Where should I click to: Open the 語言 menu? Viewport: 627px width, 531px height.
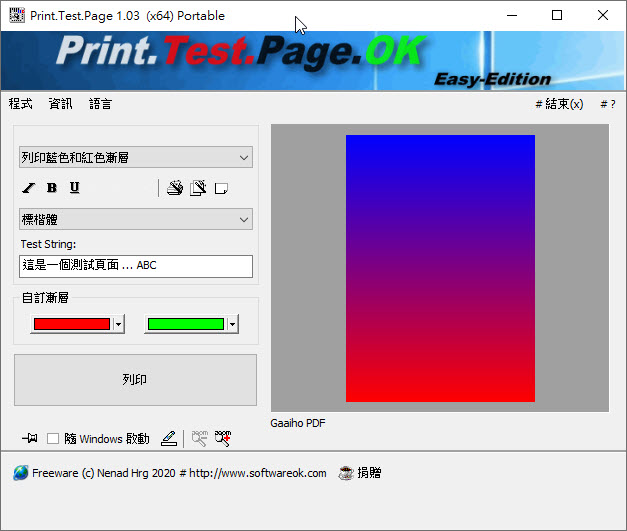(x=100, y=104)
